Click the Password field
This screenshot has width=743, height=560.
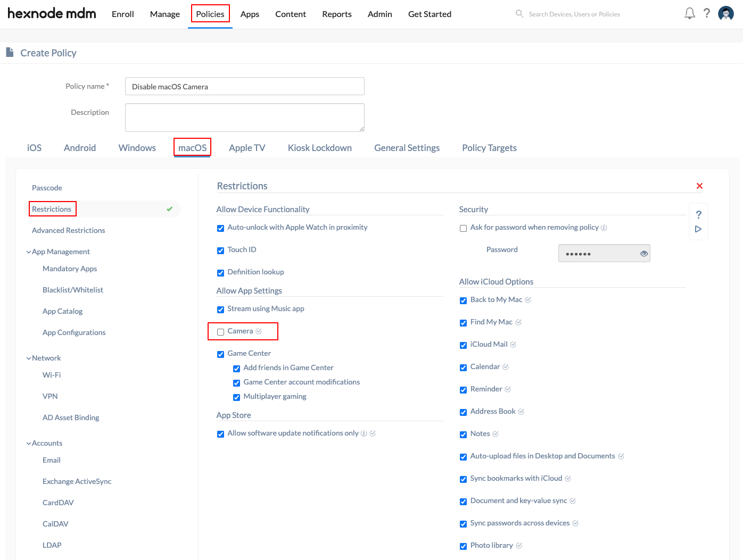pyautogui.click(x=604, y=254)
